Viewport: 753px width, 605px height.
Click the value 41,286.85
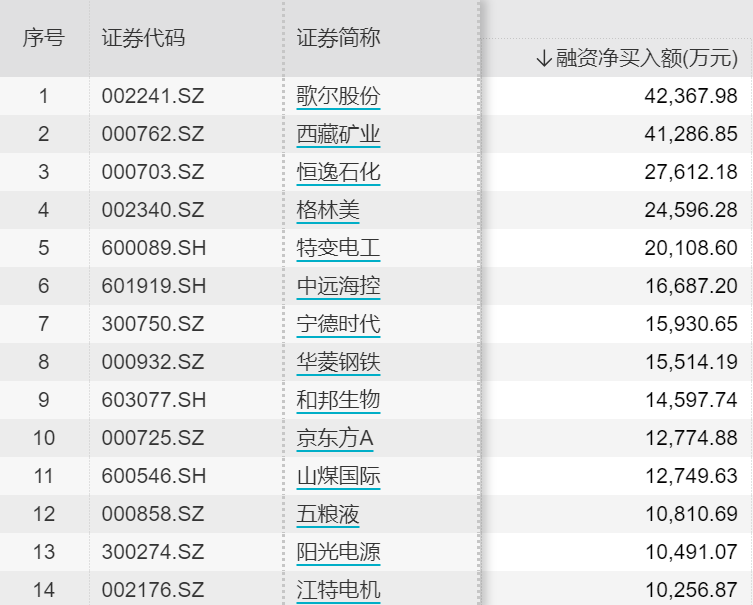(x=691, y=134)
